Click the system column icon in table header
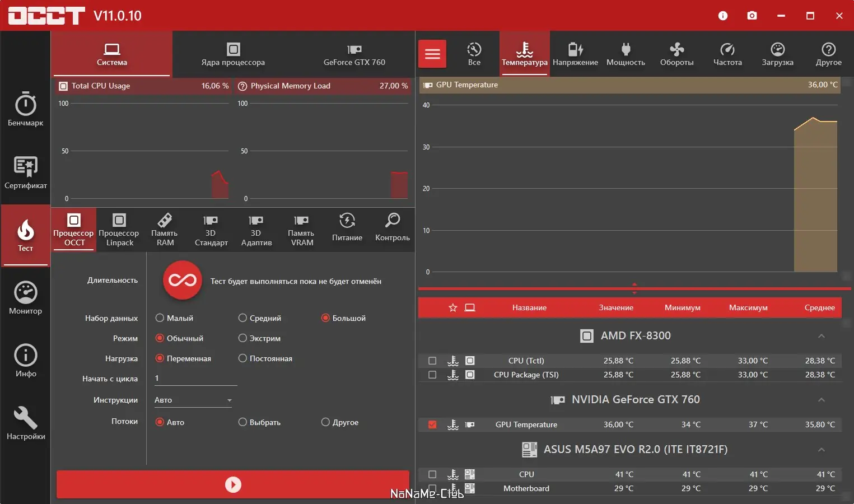 coord(470,307)
